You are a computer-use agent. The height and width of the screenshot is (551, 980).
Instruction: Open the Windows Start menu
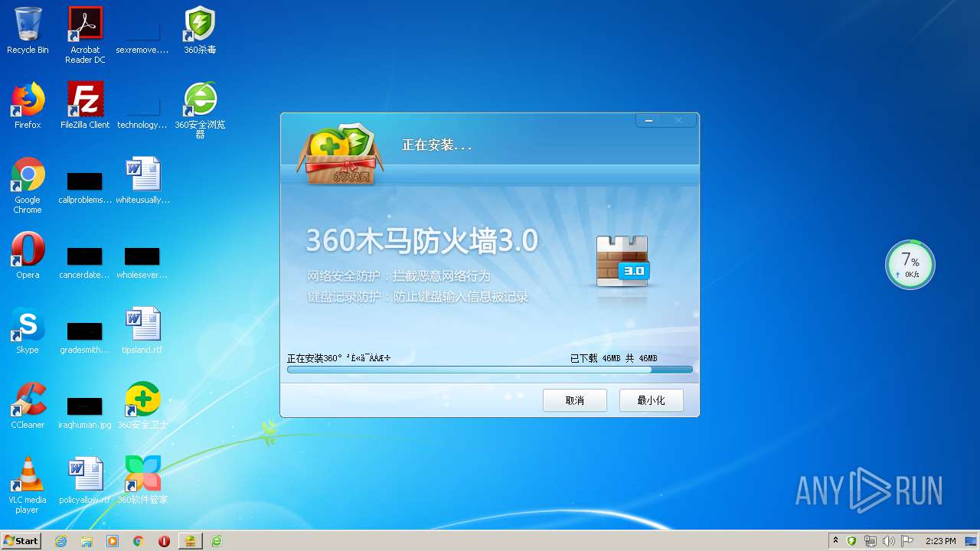tap(21, 540)
